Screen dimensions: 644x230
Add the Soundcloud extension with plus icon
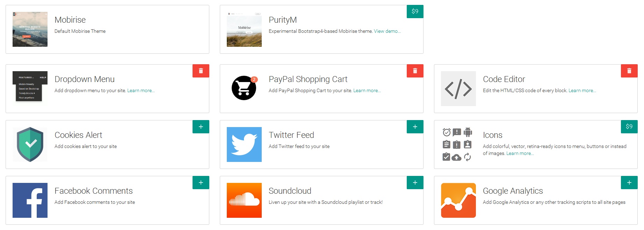[x=415, y=183]
